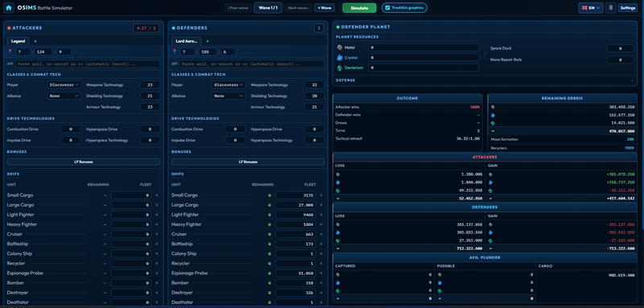Click the Metal resource icon under Planet Resources
The height and width of the screenshot is (308, 644).
pos(339,47)
